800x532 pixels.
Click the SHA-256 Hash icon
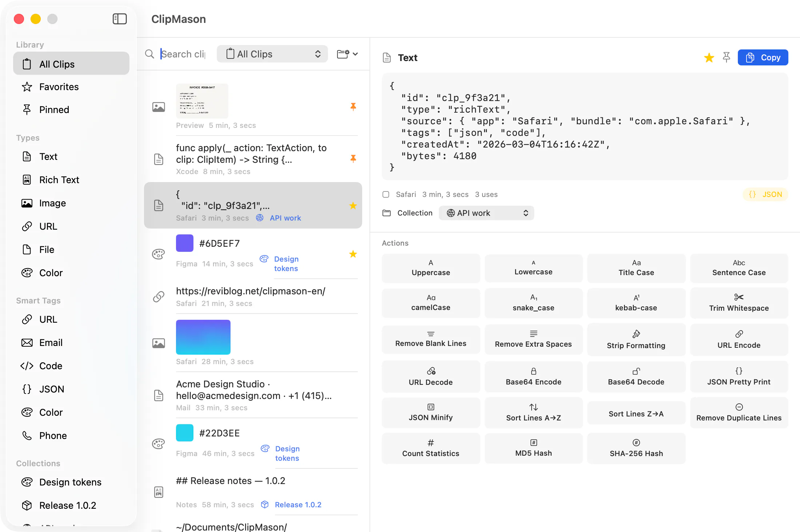[636, 443]
